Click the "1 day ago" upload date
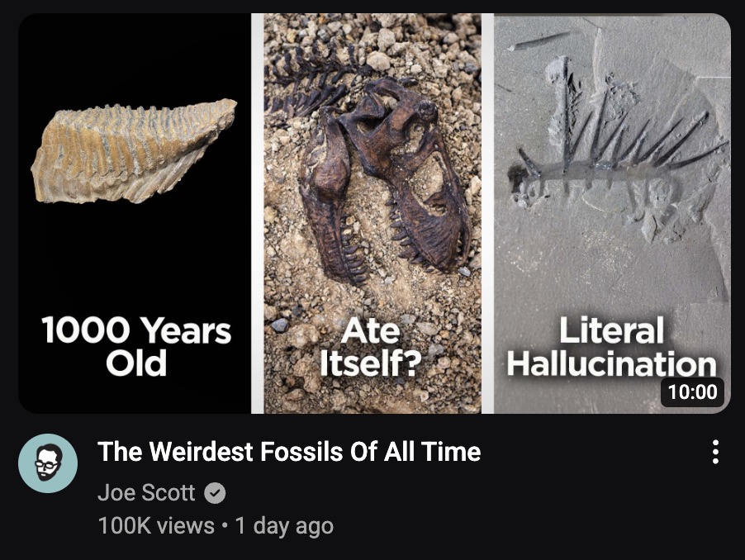 (x=284, y=525)
